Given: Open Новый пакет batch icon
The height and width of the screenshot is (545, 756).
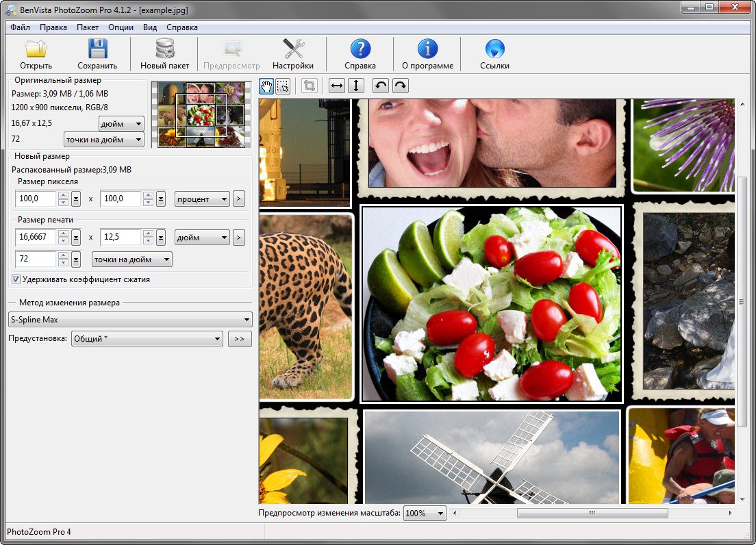Looking at the screenshot, I should [164, 50].
